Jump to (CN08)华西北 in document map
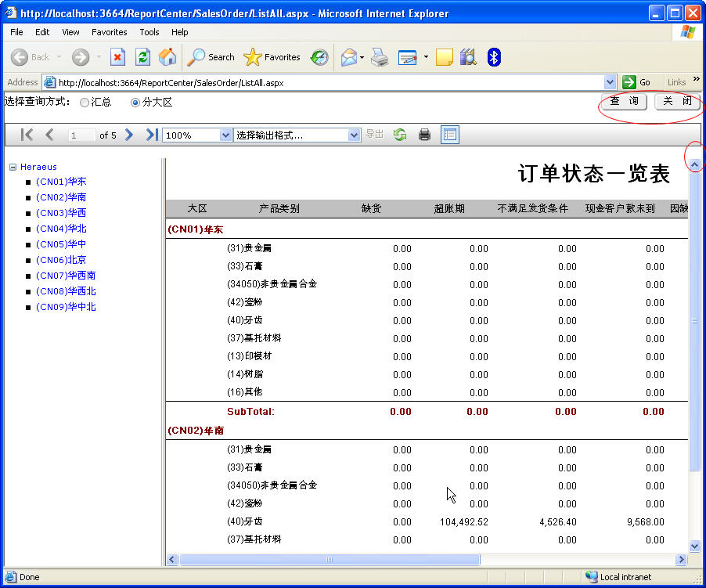This screenshot has width=706, height=588. point(67,290)
